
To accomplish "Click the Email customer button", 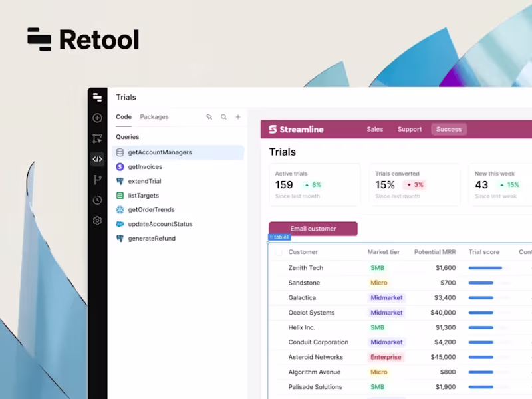I will point(313,229).
